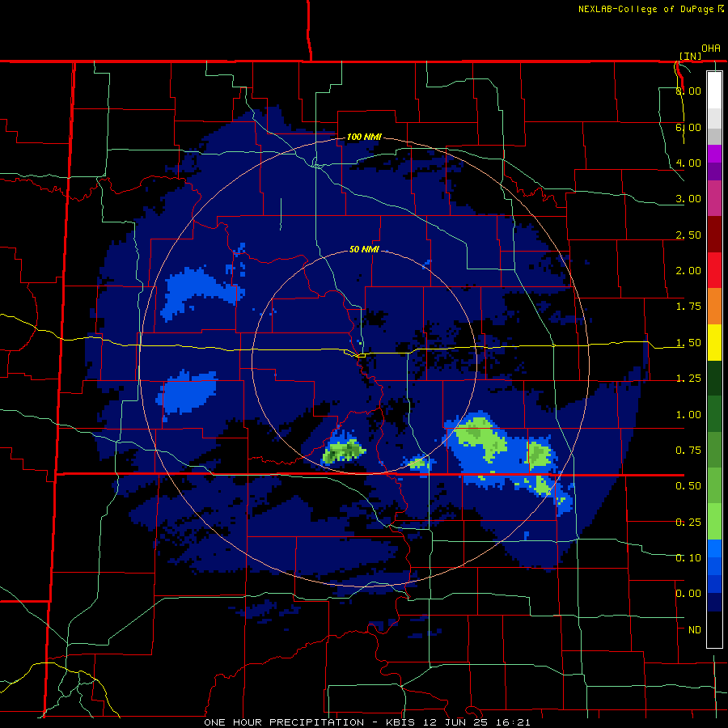Image resolution: width=728 pixels, height=728 pixels.
Task: Click the medium green 0.75 legend band
Action: coord(714,450)
